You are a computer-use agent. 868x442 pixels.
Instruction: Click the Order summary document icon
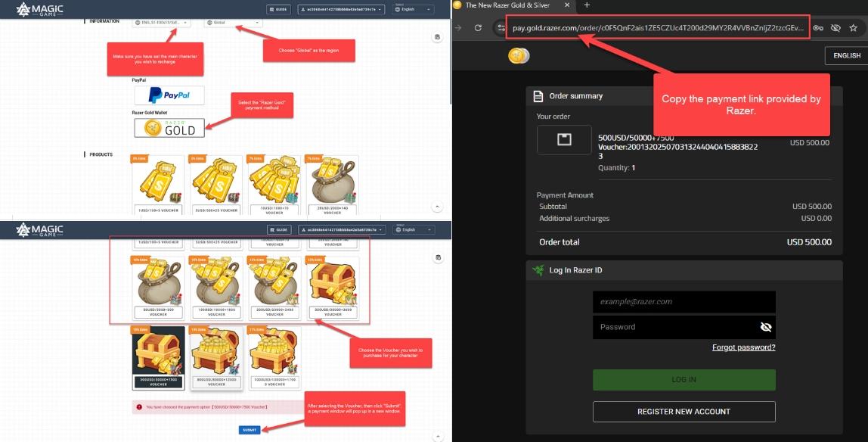[538, 96]
